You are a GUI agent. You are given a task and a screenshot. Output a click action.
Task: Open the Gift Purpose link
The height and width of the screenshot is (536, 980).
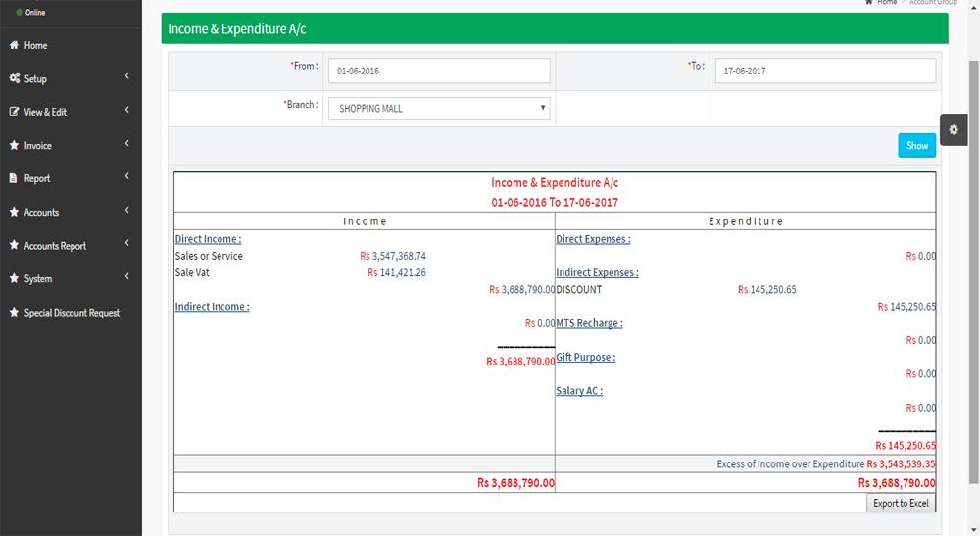(x=586, y=358)
